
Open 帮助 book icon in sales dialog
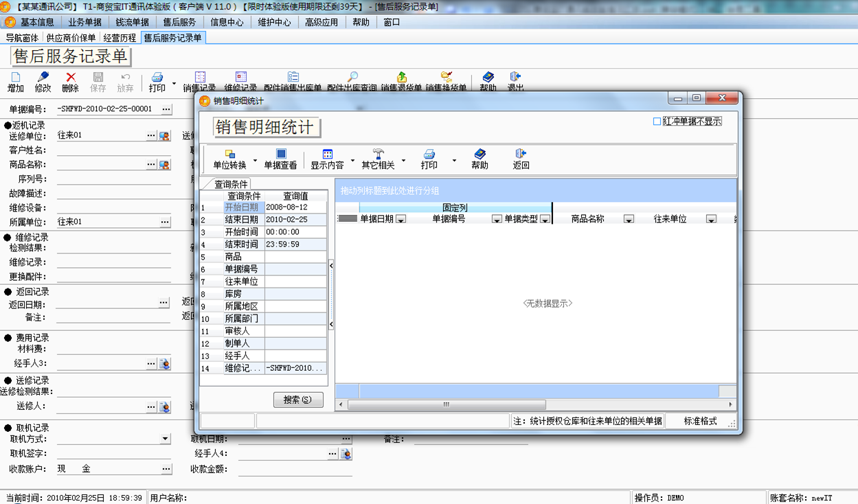click(x=479, y=154)
